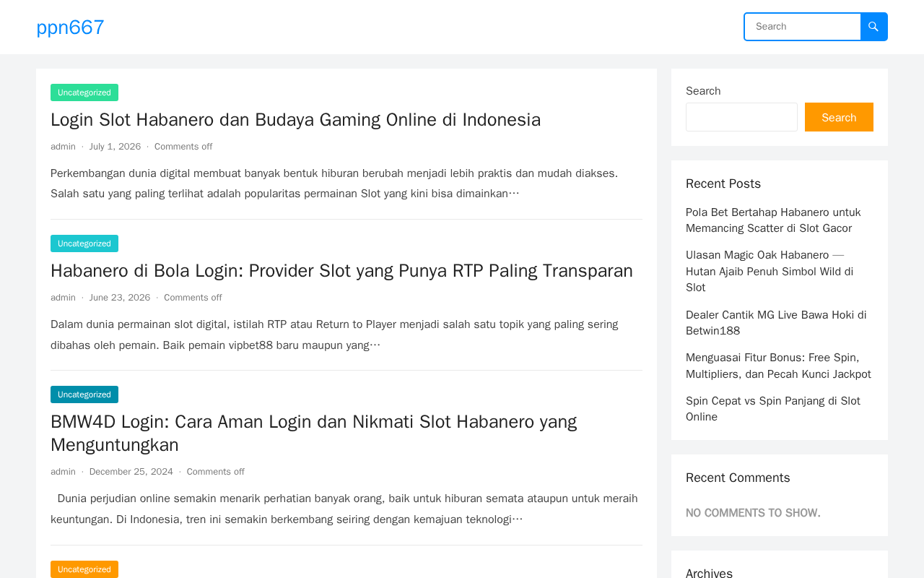Open recent post Ulasan Magic Oak Habanero
Screen dimensions: 924x578
click(x=770, y=272)
